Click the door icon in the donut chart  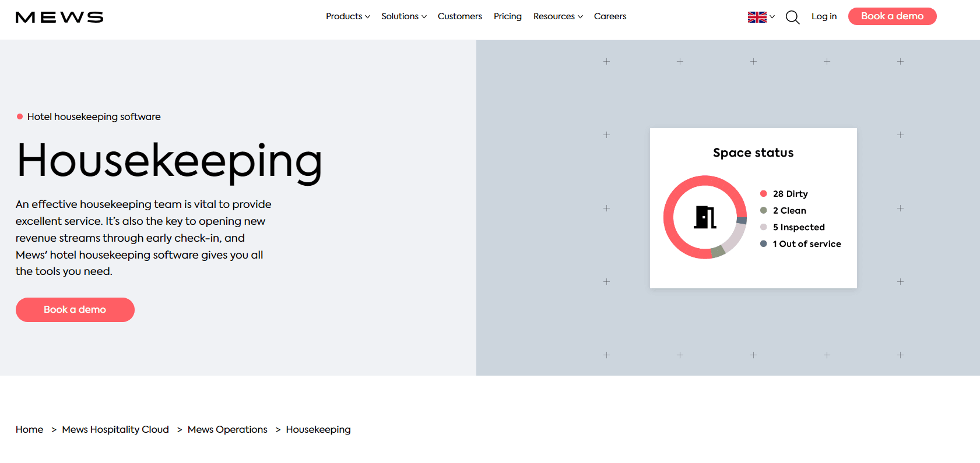pyautogui.click(x=705, y=217)
